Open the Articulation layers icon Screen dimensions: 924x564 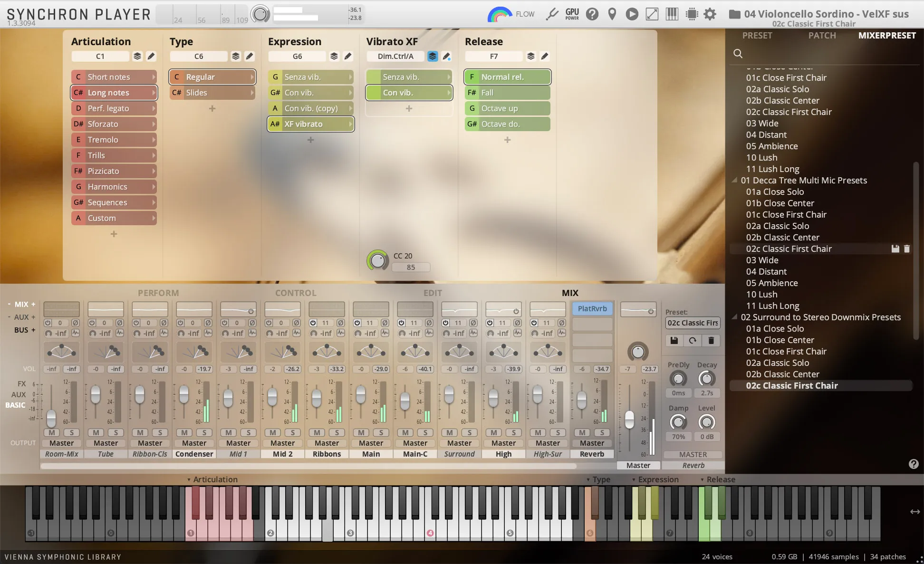coord(137,56)
